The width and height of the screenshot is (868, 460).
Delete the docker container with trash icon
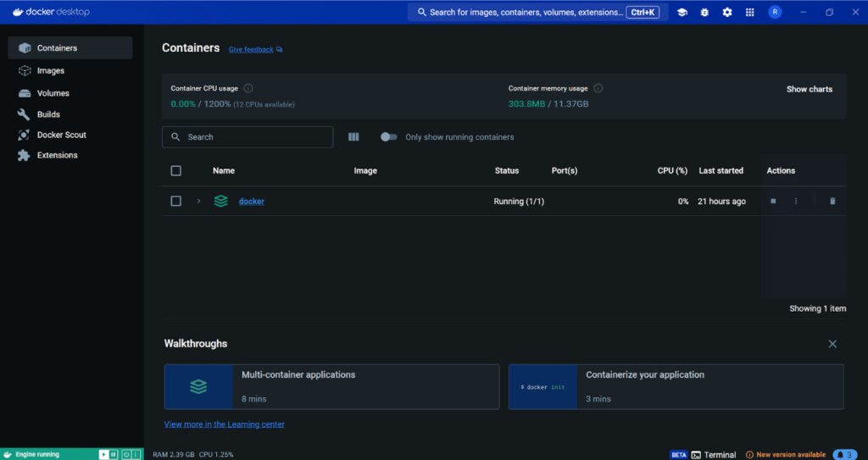click(832, 201)
